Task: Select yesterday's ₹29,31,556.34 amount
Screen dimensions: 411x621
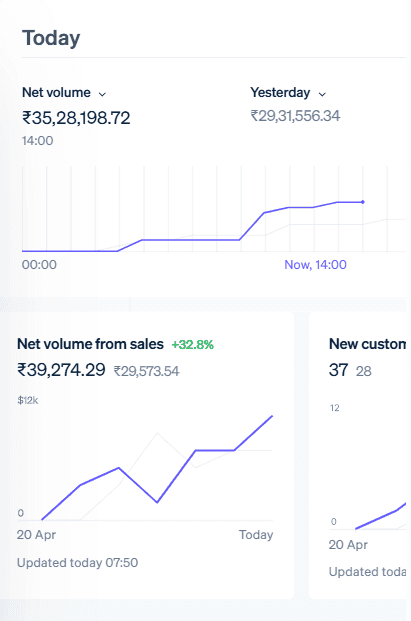Action: pyautogui.click(x=295, y=116)
